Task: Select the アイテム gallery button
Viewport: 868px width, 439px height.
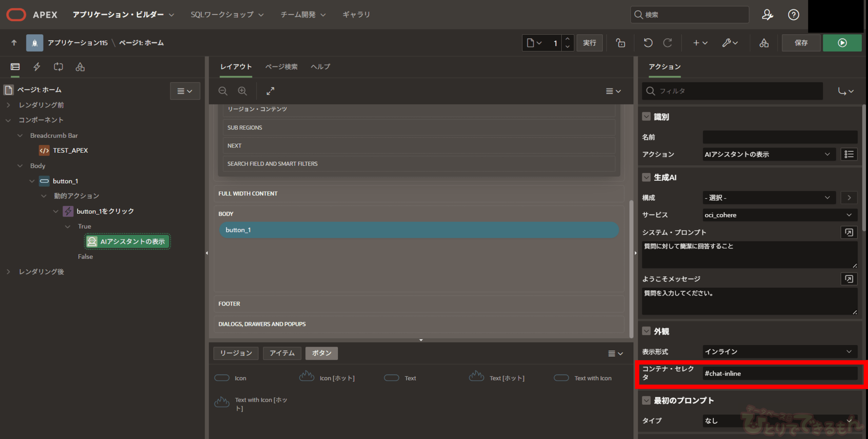Action: [x=282, y=353]
